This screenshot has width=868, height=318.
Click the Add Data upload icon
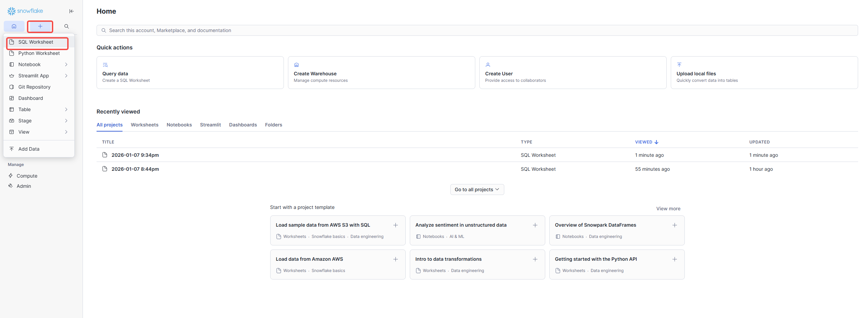pyautogui.click(x=12, y=149)
